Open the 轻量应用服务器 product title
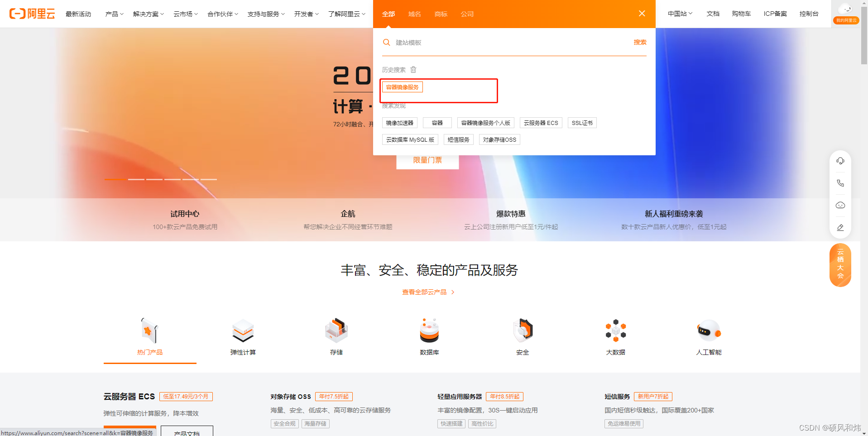The image size is (868, 436). [x=460, y=397]
